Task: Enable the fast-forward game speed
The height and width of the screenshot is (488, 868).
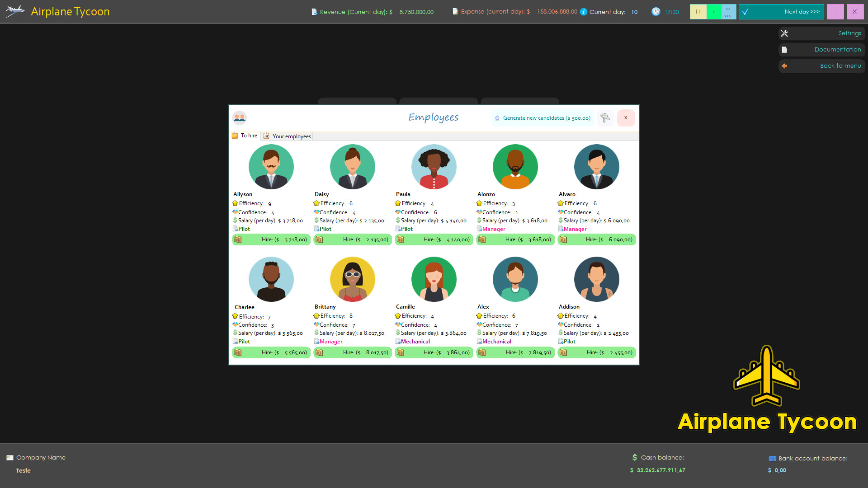Action: (x=727, y=12)
